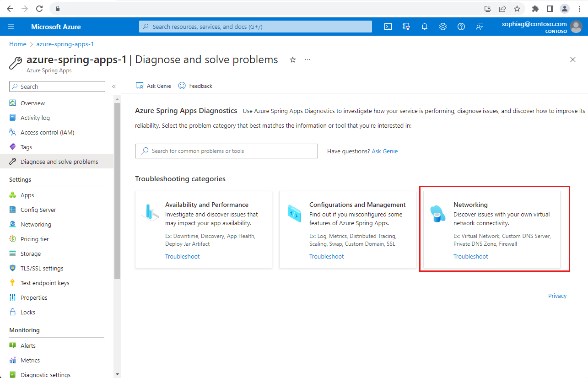Share this page from the address bar
The height and width of the screenshot is (378, 588).
(502, 9)
